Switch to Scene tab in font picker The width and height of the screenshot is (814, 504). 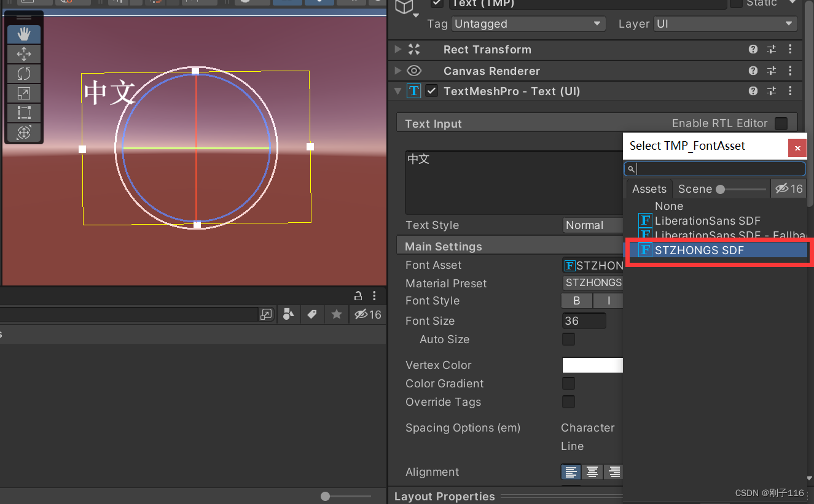tap(695, 189)
